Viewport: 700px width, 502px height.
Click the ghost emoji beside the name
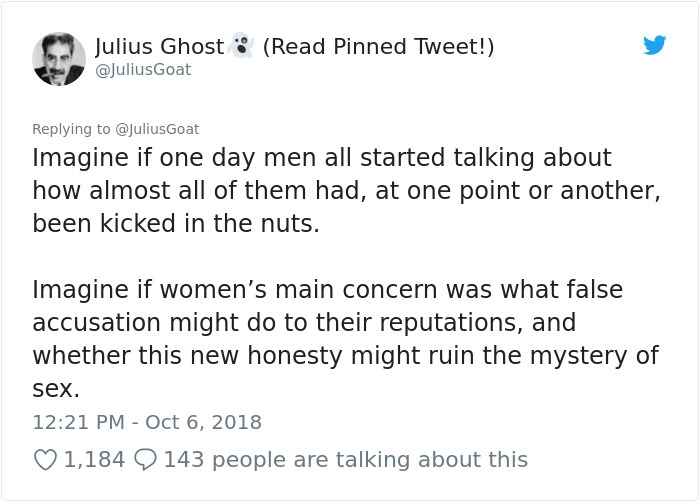pos(240,47)
